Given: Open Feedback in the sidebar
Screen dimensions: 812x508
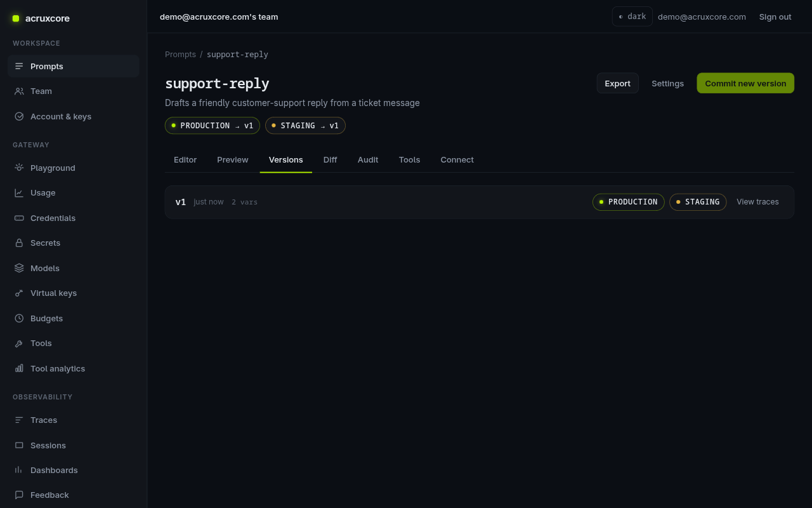Looking at the screenshot, I should 74,495.
